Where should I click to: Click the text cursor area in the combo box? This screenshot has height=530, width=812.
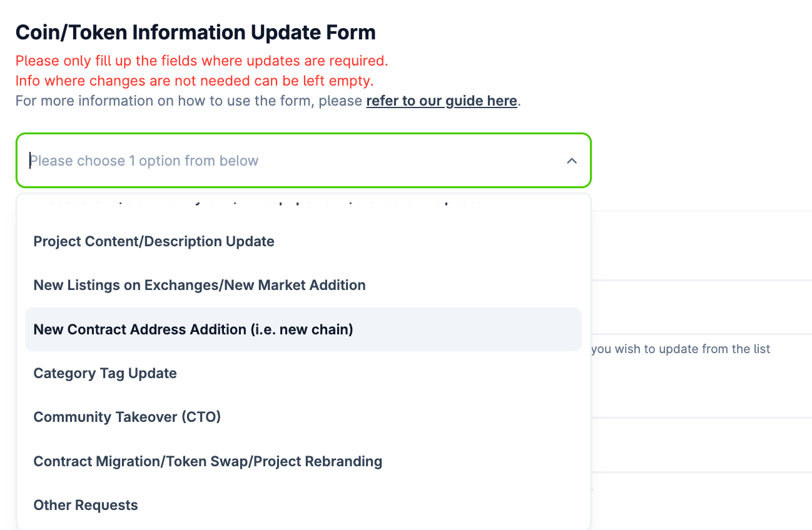31,161
